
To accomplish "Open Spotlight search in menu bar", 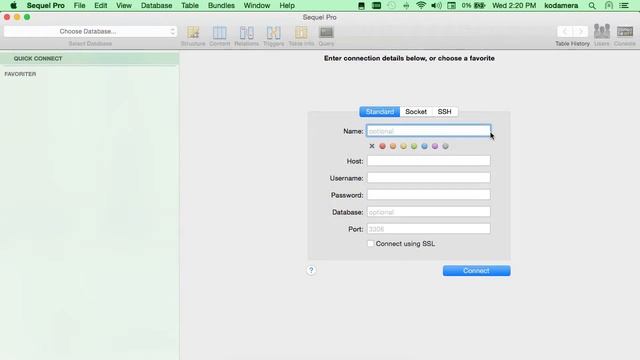I will pos(592,6).
